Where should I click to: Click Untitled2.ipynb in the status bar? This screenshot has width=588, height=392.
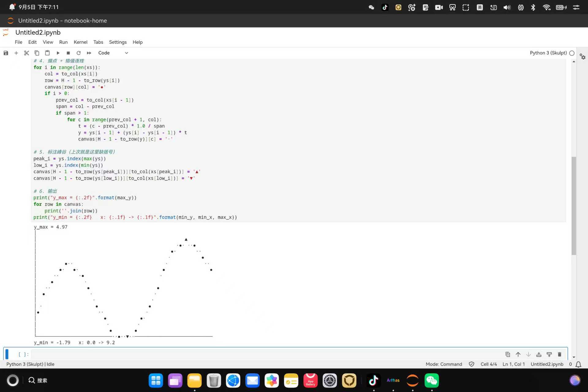[x=547, y=364]
